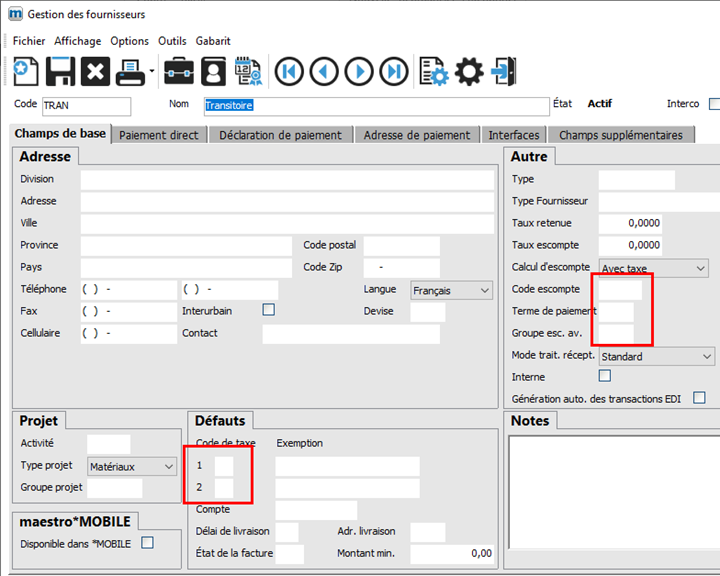Switch to the Paiement direct tab
The image size is (720, 576).
[x=159, y=135]
